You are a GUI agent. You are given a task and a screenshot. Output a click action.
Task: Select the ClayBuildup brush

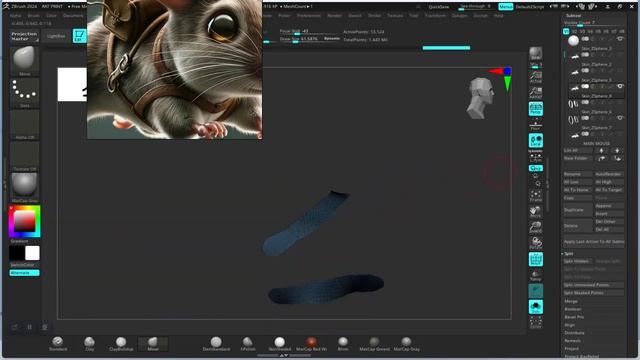(x=121, y=343)
